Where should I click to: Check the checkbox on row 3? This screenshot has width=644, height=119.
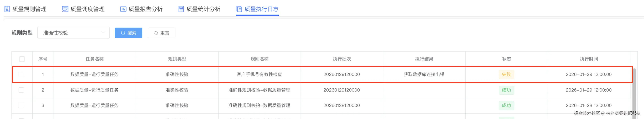pos(22,105)
